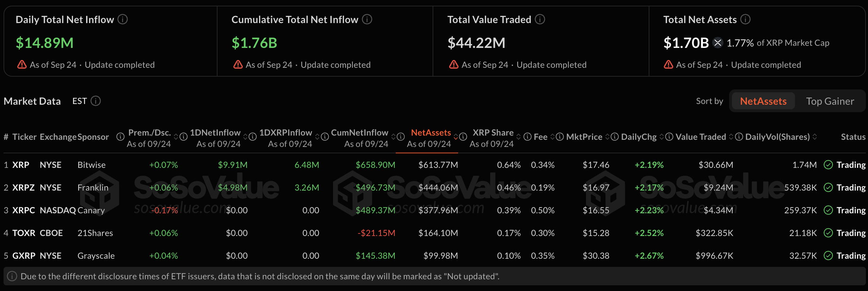
Task: Click info icon after Sponsor column header
Action: (x=120, y=137)
